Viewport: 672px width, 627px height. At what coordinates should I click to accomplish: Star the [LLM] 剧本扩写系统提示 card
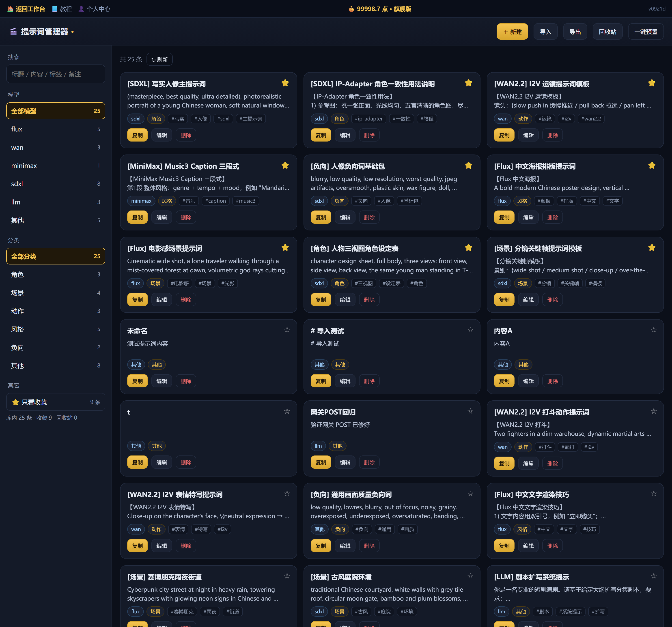tap(654, 576)
